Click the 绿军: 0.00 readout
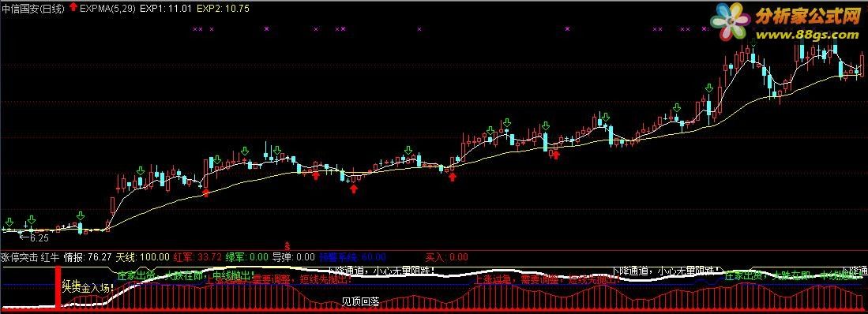 (247, 257)
